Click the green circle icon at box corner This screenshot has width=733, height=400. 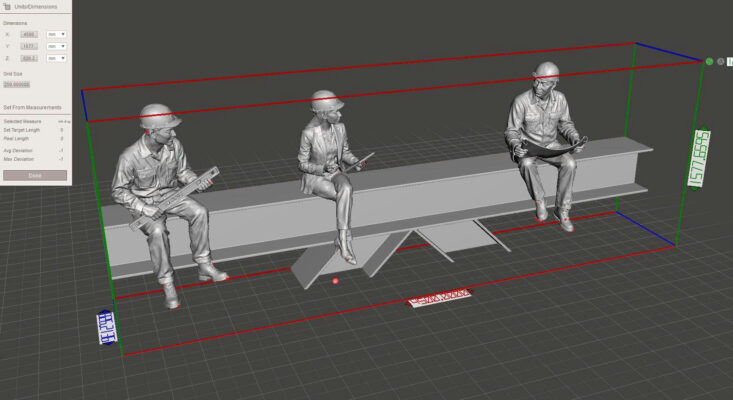(709, 61)
